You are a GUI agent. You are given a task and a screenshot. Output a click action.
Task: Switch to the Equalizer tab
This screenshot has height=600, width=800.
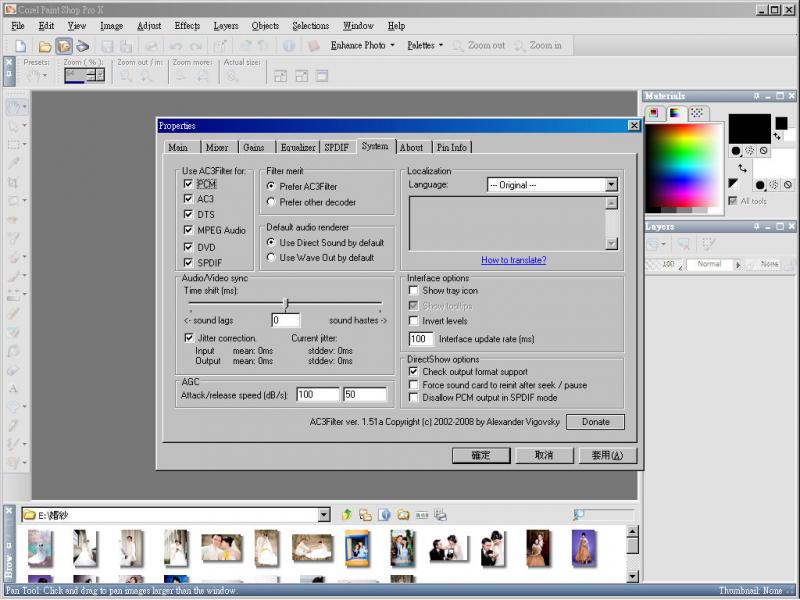(297, 147)
